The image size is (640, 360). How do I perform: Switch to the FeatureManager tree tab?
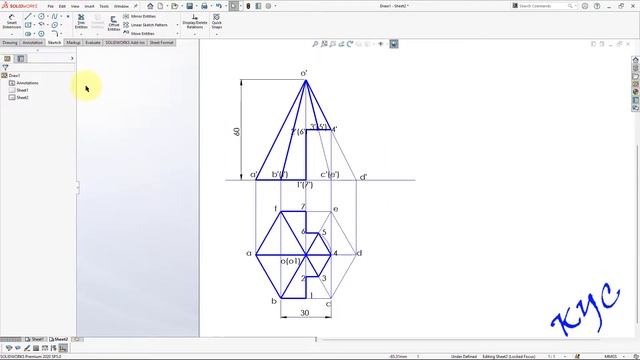click(7, 59)
